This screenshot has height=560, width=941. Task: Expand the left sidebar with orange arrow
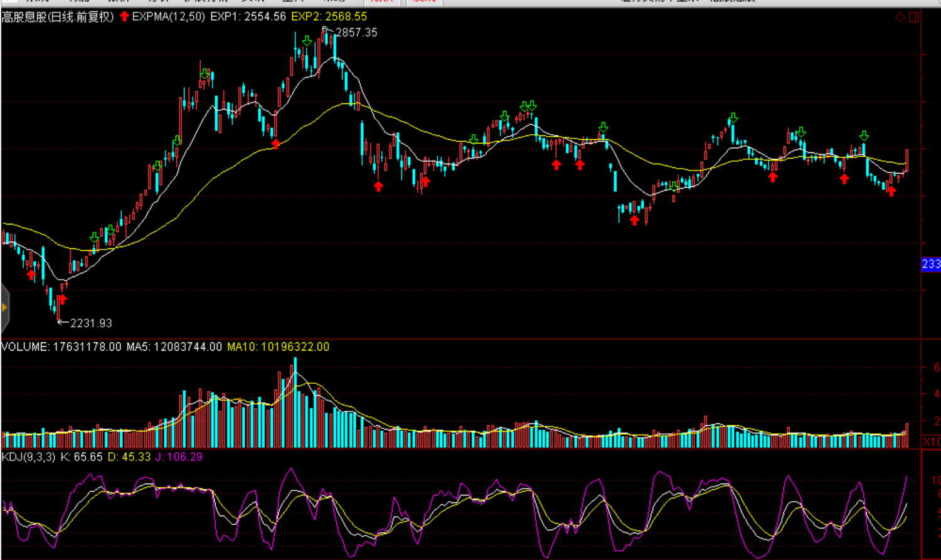[x=4, y=307]
